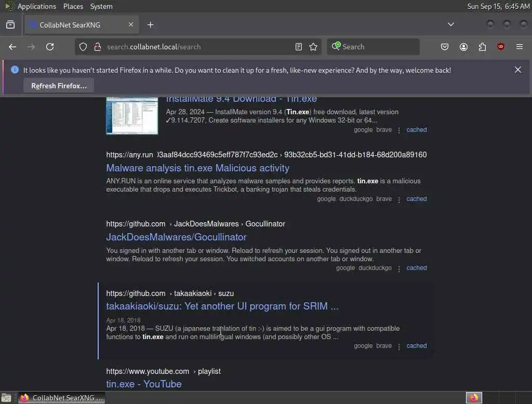The width and height of the screenshot is (532, 404).
Task: Dismiss the Firefox refresh notification
Action: click(x=518, y=70)
